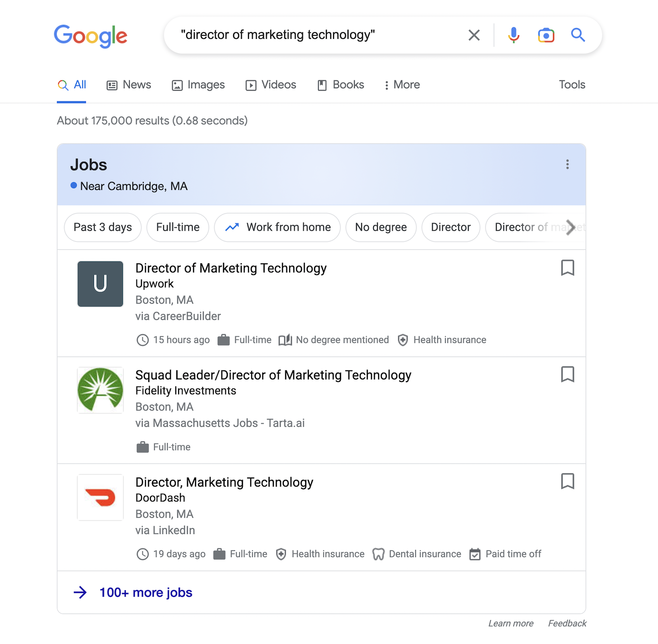Screen dimensions: 658x644
Task: Bookmark the DoorDash job listing
Action: pos(567,481)
